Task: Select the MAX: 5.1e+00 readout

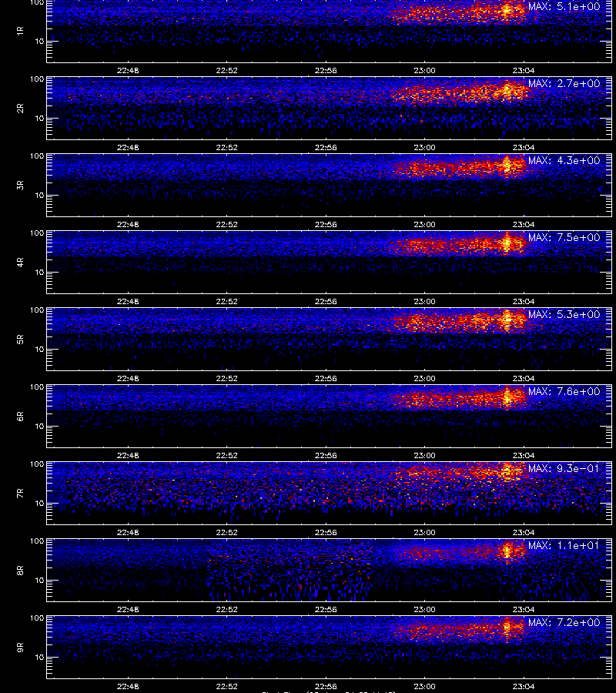Action: 564,7
